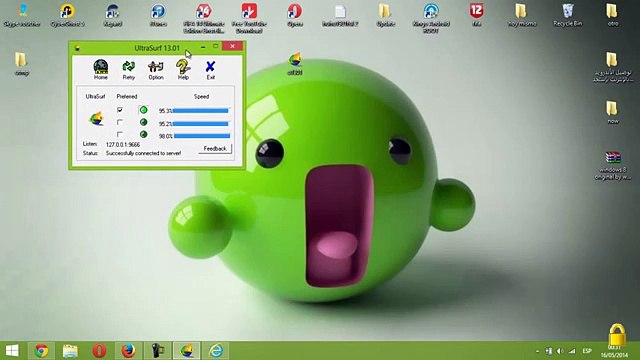The image size is (640, 360).
Task: Select the Kingo Android ROOT shortcut
Action: [431, 18]
